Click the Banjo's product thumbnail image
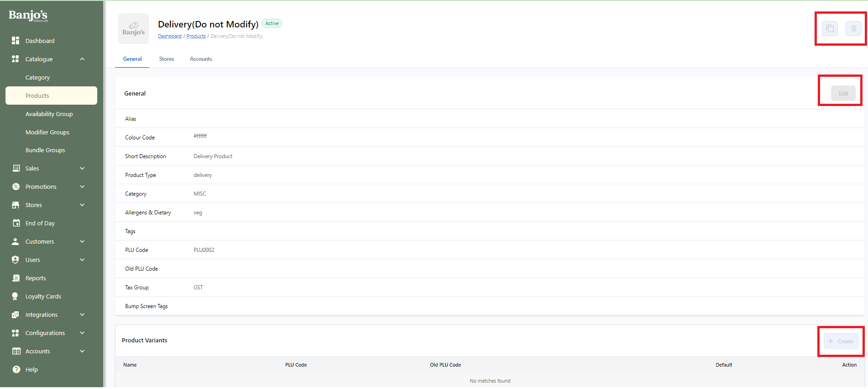This screenshot has width=868, height=389. (x=133, y=28)
